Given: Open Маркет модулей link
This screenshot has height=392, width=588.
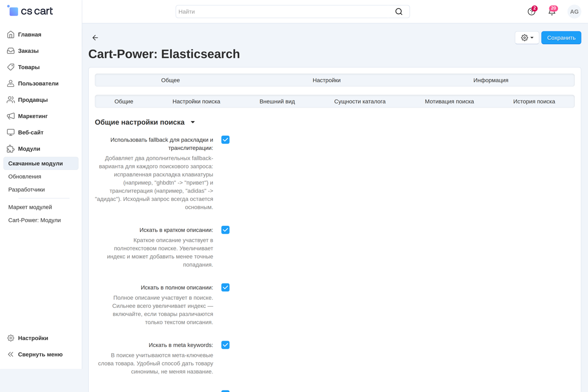Looking at the screenshot, I should pos(30,207).
